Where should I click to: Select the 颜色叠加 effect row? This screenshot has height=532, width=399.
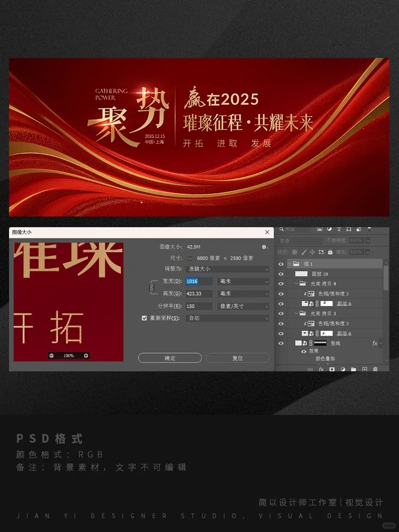click(x=325, y=359)
